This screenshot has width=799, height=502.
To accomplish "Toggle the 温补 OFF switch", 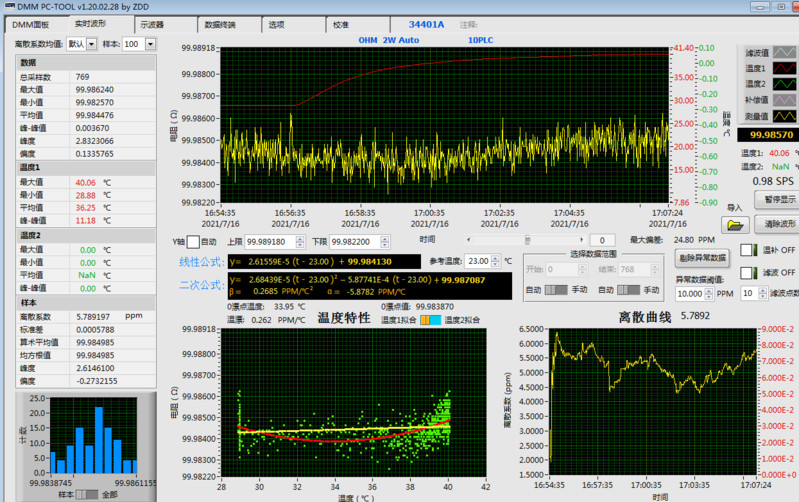I will click(x=747, y=250).
